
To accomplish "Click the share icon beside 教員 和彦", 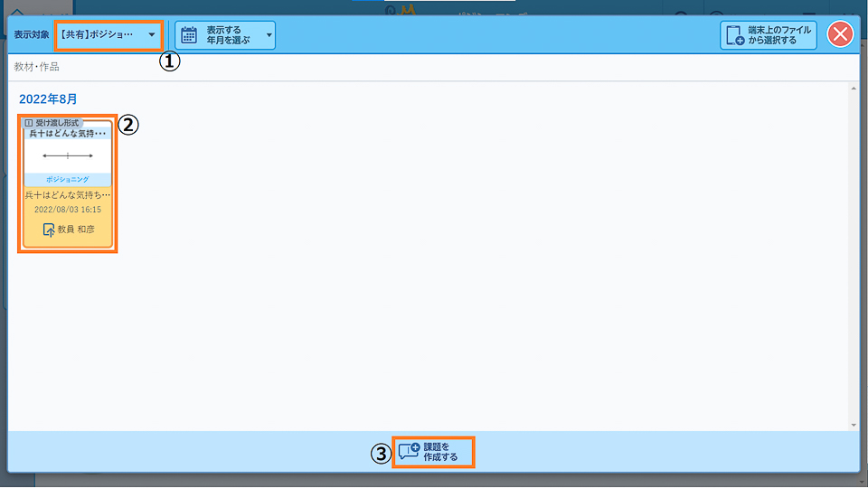I will tap(49, 230).
